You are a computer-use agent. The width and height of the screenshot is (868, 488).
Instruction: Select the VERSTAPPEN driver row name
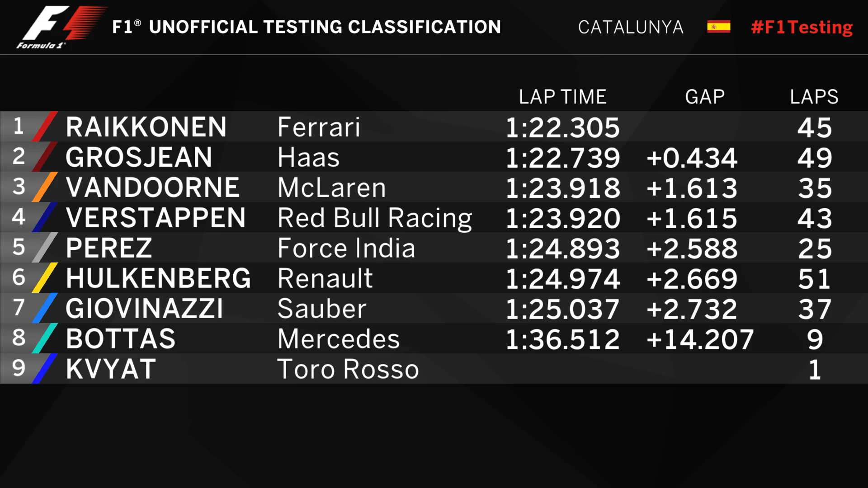coord(156,218)
